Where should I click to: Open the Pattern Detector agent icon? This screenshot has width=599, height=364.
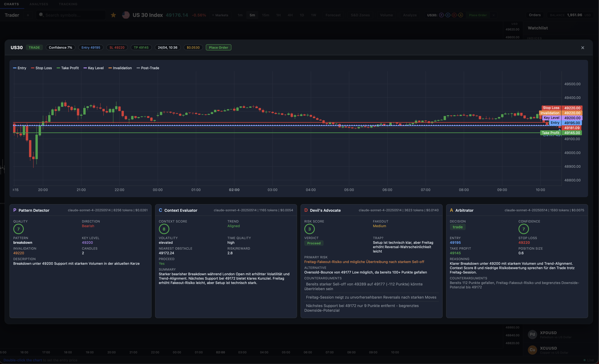pyautogui.click(x=15, y=210)
